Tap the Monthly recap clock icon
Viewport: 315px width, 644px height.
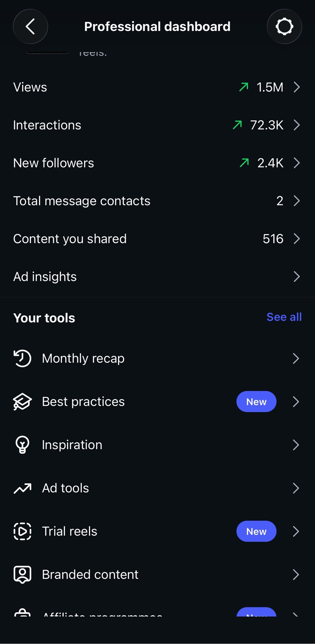coord(22,358)
